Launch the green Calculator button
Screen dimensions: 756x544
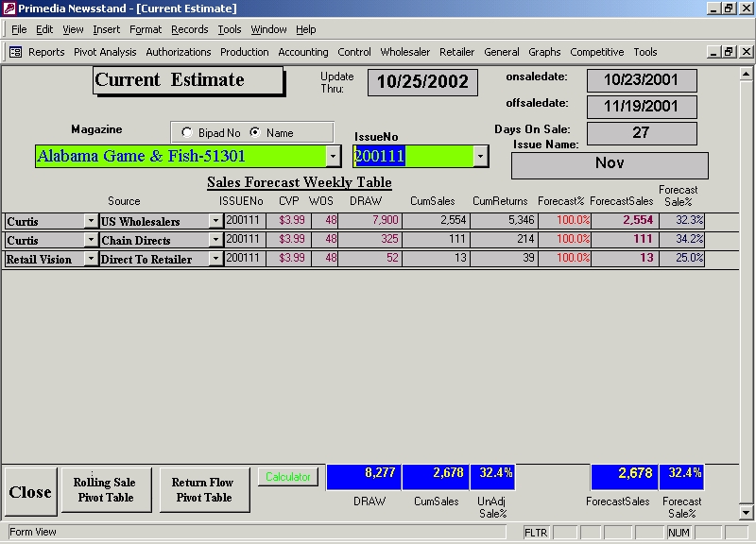288,477
